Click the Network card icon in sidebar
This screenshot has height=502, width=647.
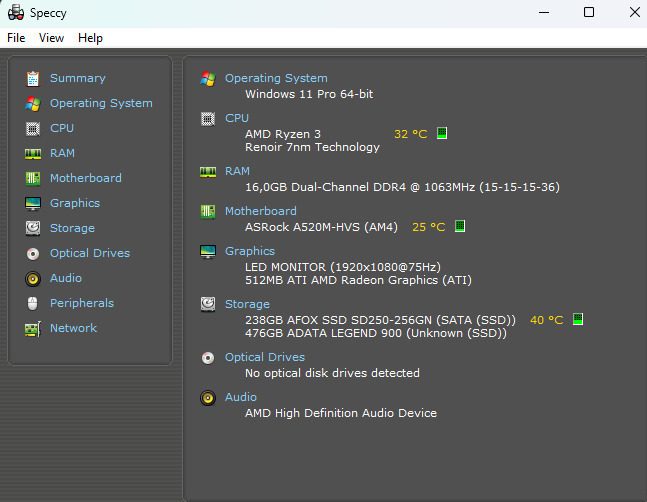tap(33, 329)
